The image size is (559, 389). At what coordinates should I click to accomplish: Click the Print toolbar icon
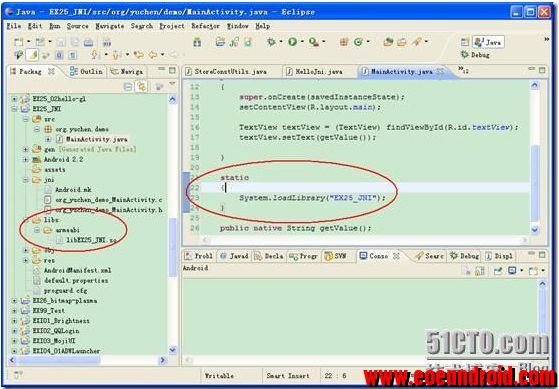click(88, 42)
